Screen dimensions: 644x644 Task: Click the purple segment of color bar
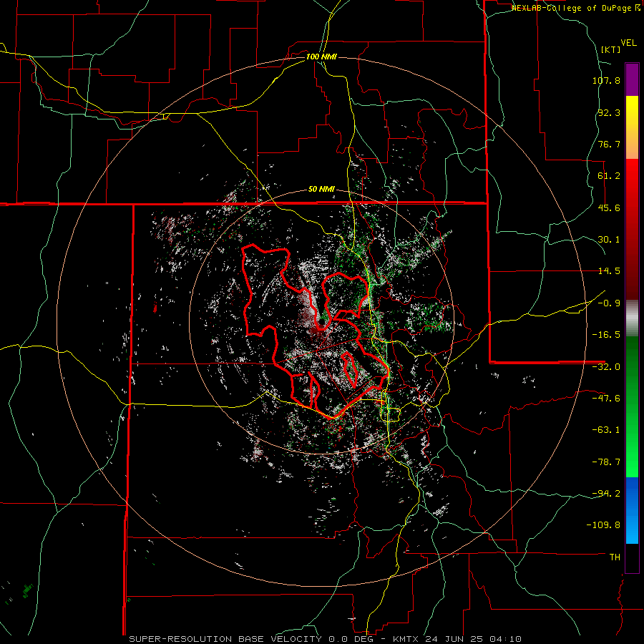point(632,80)
